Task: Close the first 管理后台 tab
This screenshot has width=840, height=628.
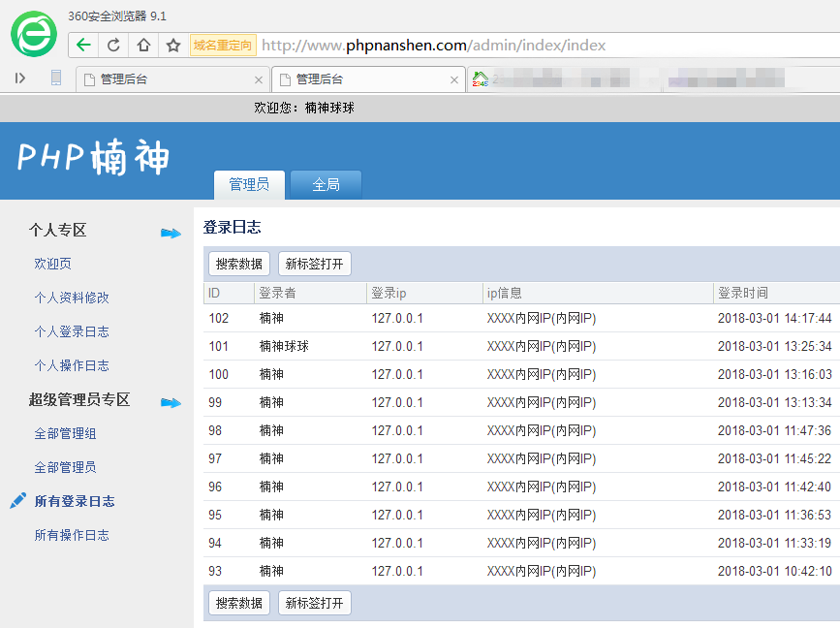Action: coord(259,79)
